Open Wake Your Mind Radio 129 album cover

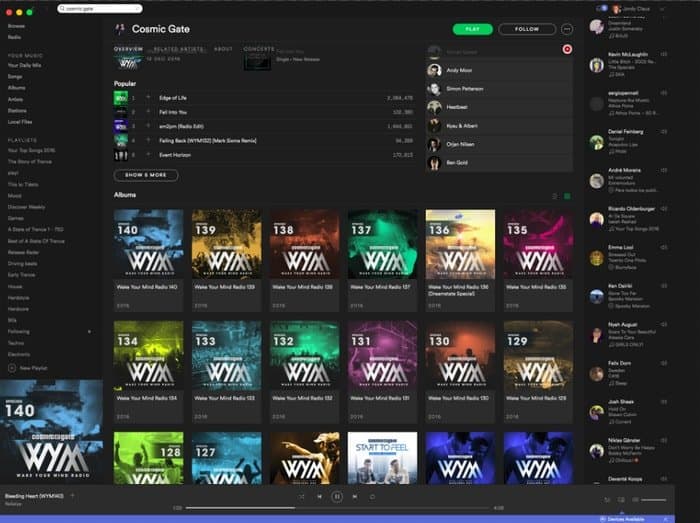coord(538,355)
